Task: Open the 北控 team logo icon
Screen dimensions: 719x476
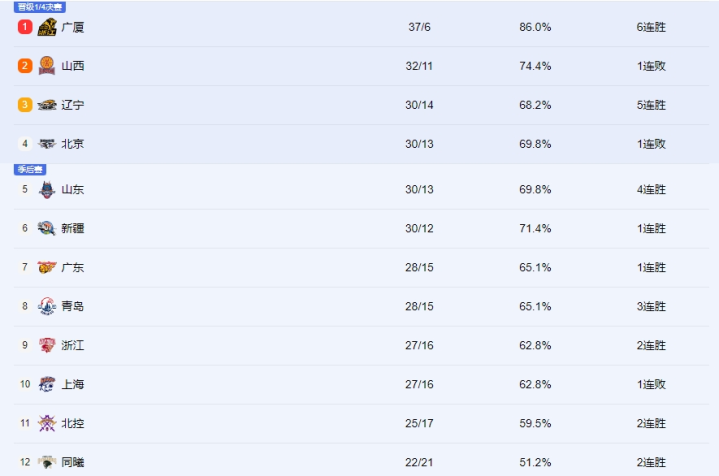Action: (x=47, y=423)
